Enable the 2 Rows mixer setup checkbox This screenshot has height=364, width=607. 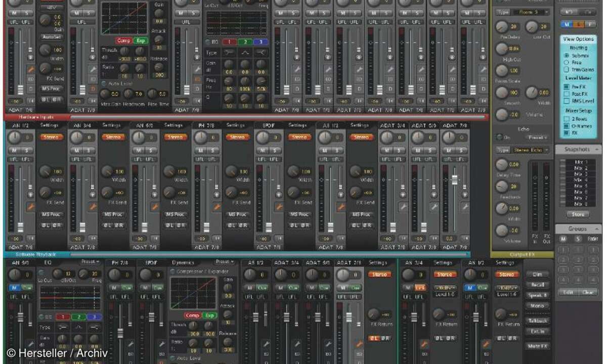[567, 119]
